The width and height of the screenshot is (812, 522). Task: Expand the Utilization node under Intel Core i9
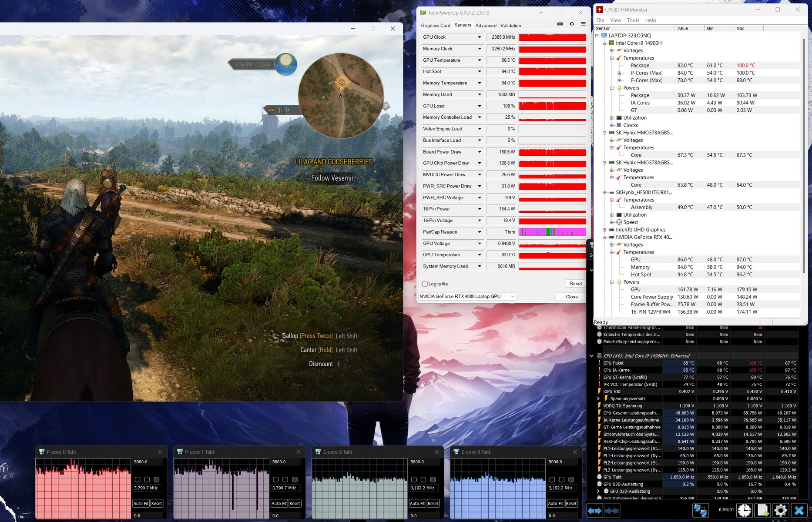coord(612,118)
